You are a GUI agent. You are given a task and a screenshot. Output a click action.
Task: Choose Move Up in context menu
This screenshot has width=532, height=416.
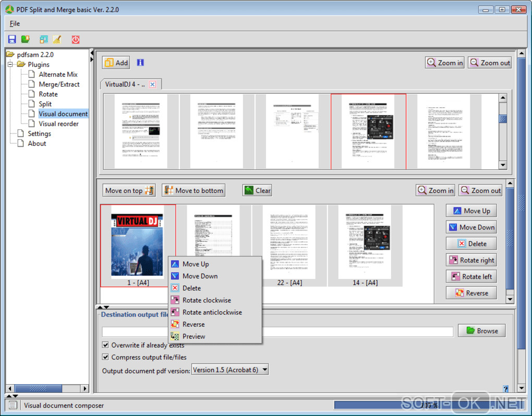[x=215, y=264]
